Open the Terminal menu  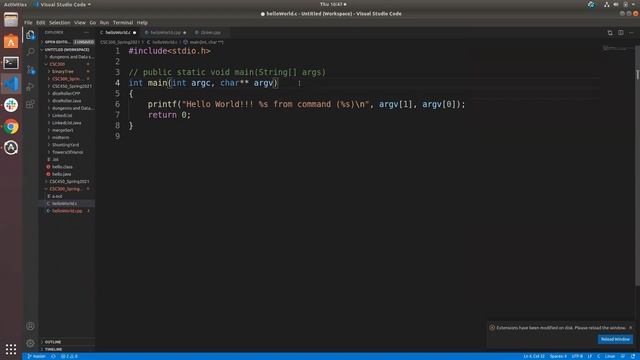coord(123,23)
